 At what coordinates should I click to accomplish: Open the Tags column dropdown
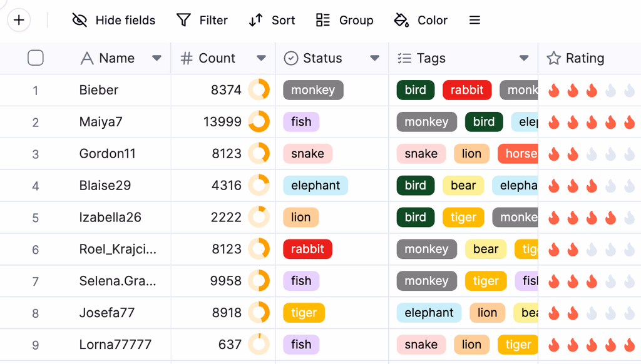(525, 58)
